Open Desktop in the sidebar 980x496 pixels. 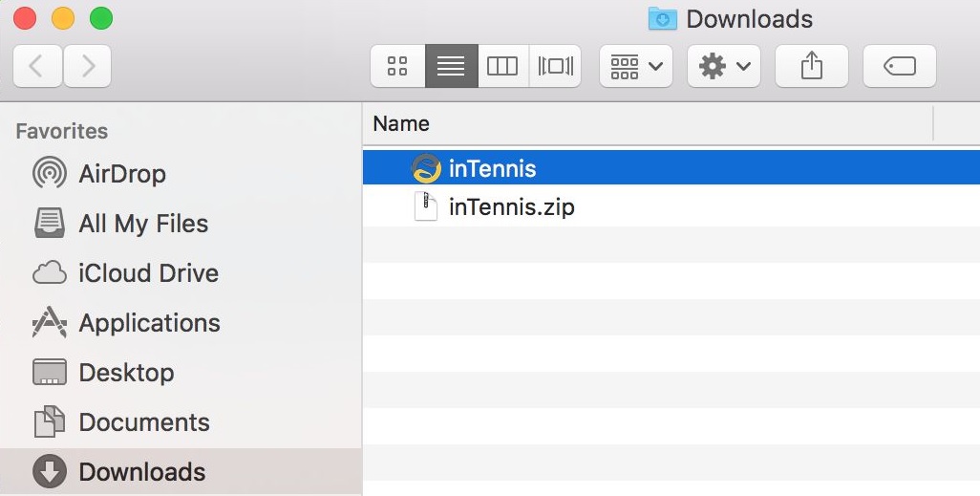click(x=181, y=373)
